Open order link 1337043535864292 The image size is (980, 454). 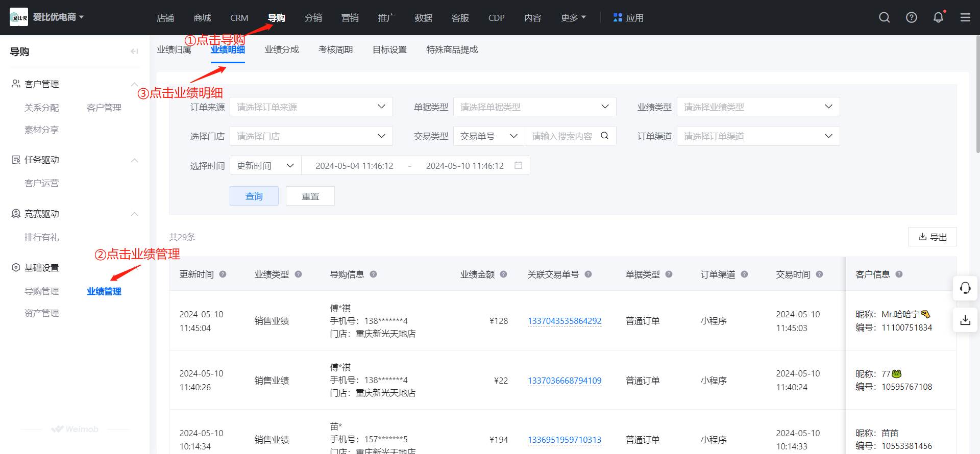[565, 321]
